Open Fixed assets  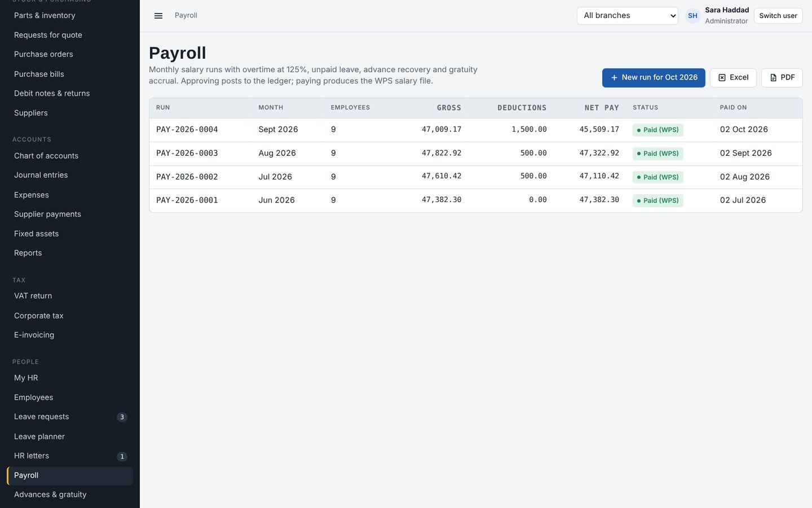tap(70, 234)
